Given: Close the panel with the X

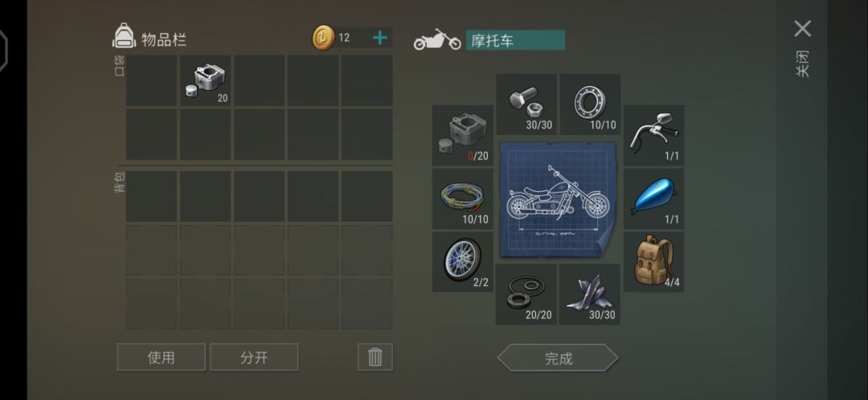Looking at the screenshot, I should point(803,29).
